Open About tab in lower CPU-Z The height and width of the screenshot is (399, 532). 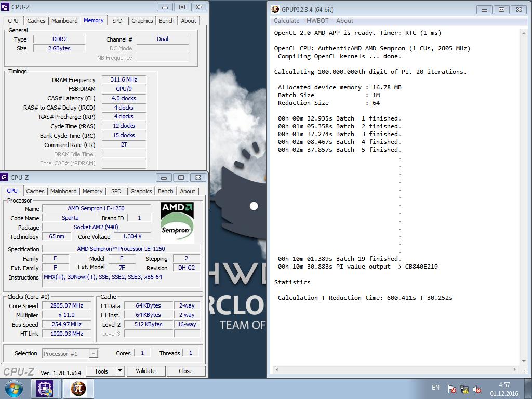[x=188, y=191]
